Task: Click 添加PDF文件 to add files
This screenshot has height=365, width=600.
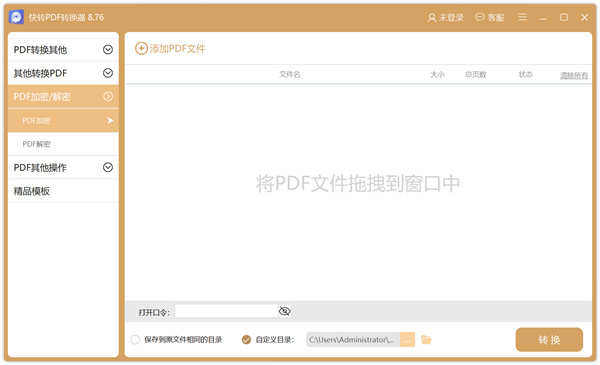Action: (x=170, y=49)
